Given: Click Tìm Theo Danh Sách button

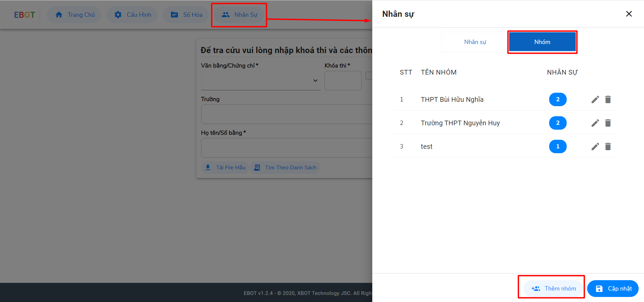Looking at the screenshot, I should 285,167.
